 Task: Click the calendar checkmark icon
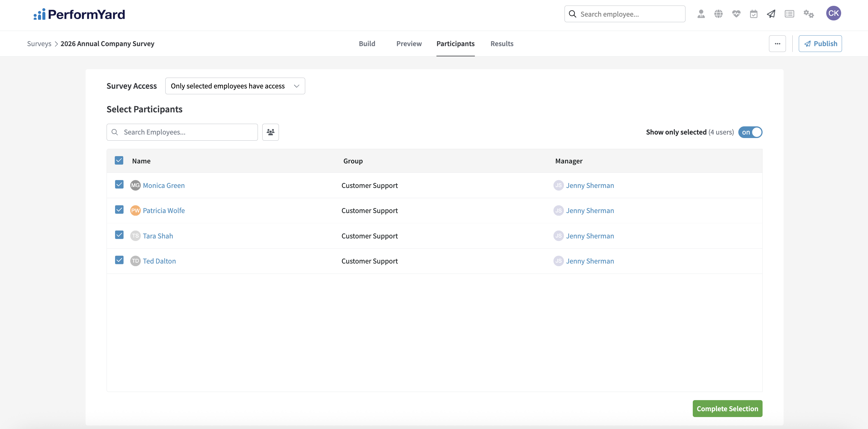(x=754, y=14)
